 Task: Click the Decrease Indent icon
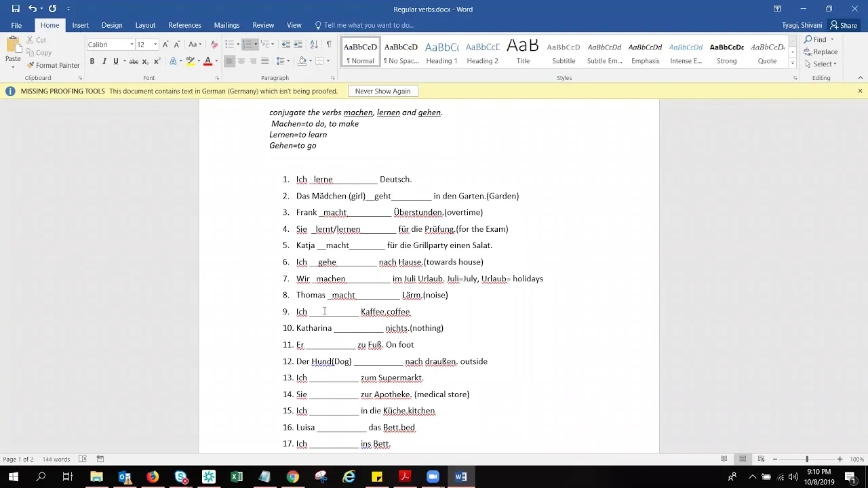coord(286,44)
